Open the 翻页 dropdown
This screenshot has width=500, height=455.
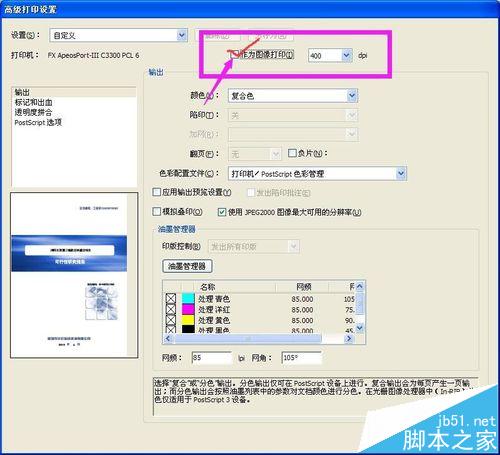[255, 154]
